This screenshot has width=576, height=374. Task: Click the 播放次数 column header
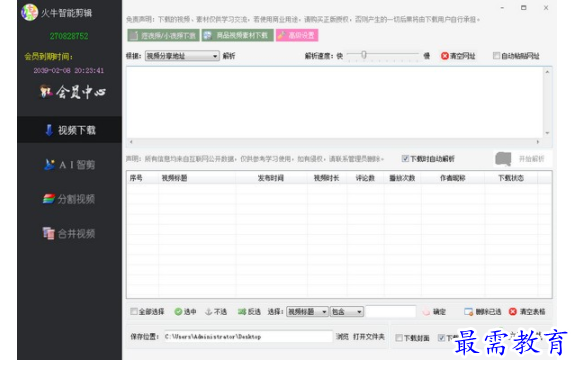(402, 178)
